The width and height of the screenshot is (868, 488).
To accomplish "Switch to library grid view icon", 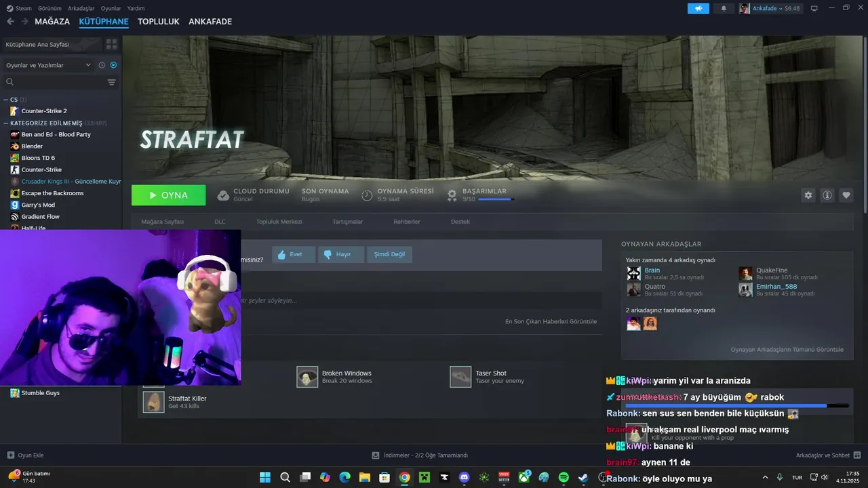I will pyautogui.click(x=112, y=44).
